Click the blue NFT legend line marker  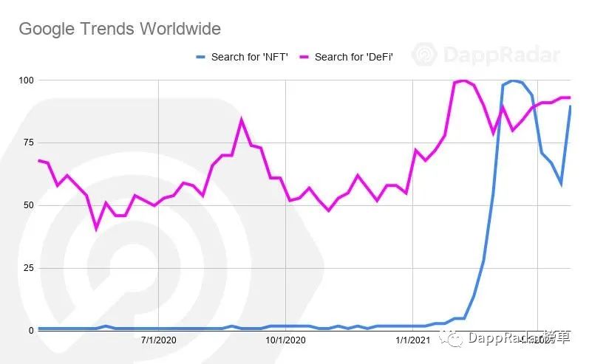tap(201, 57)
